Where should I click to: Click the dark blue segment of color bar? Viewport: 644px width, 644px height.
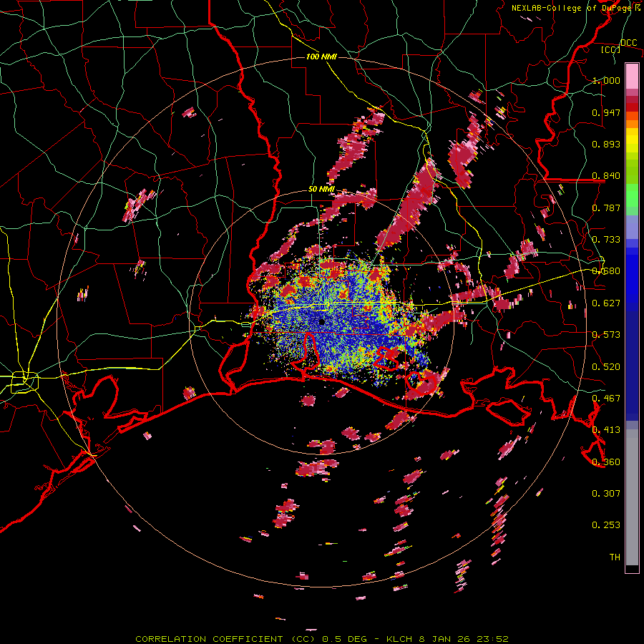632,366
